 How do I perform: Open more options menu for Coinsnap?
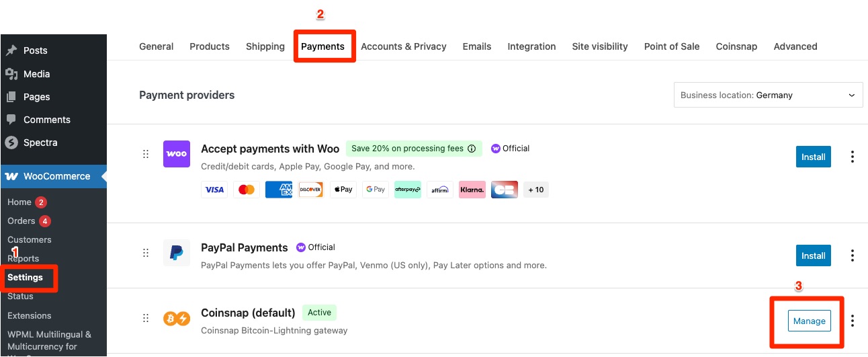853,321
